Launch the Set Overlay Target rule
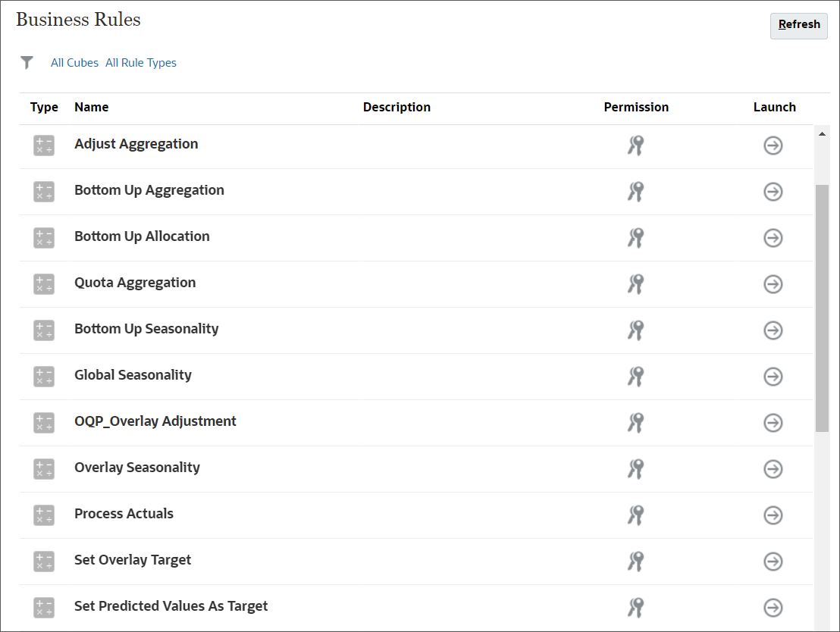 773,562
